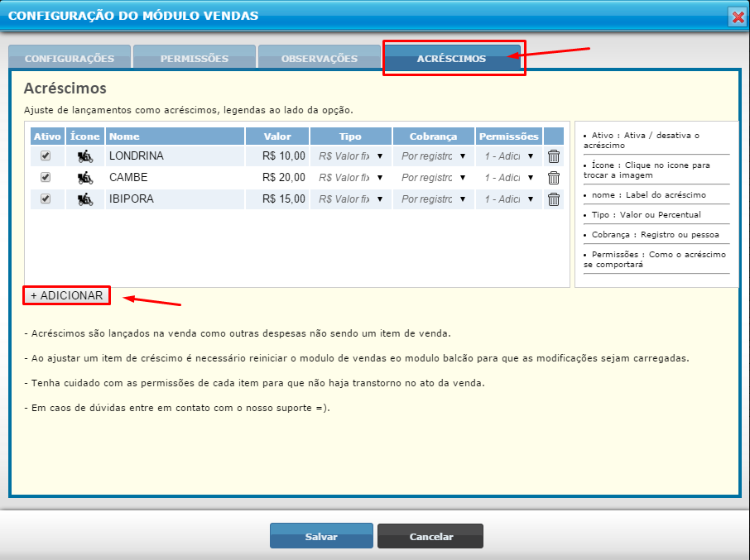This screenshot has height=560, width=750.
Task: Disable the Ativo checkbox for IBIPORA
Action: point(46,199)
